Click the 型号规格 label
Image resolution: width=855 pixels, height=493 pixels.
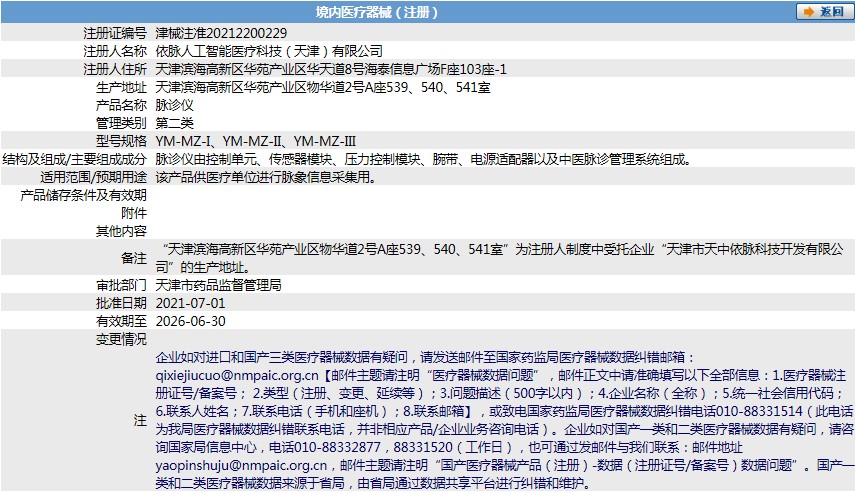(x=121, y=141)
